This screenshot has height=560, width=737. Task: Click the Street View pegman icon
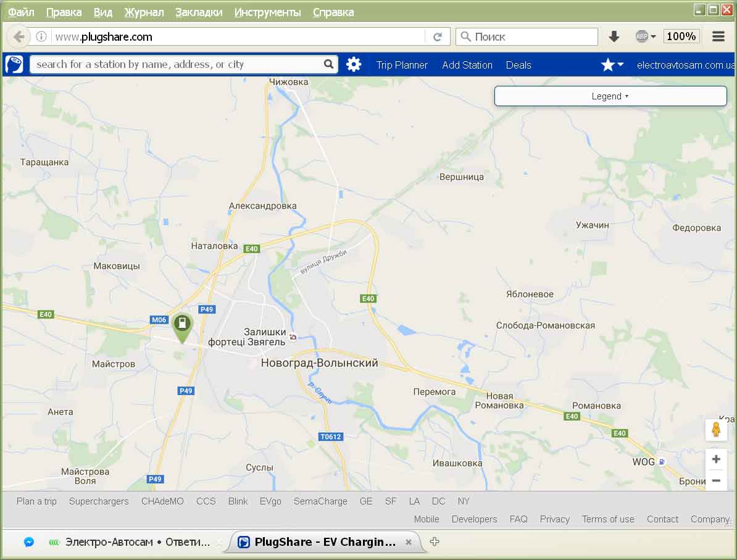coord(716,430)
